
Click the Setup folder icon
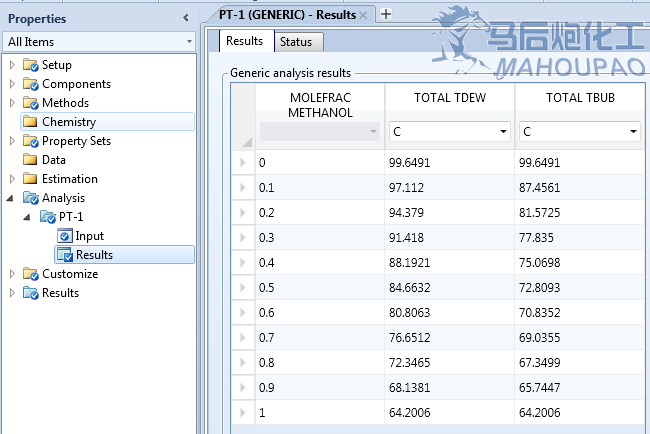point(30,65)
